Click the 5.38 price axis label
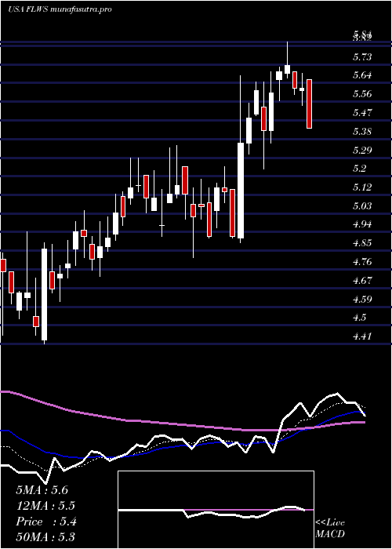Image resolution: width=392 pixels, height=549 pixels. [362, 131]
